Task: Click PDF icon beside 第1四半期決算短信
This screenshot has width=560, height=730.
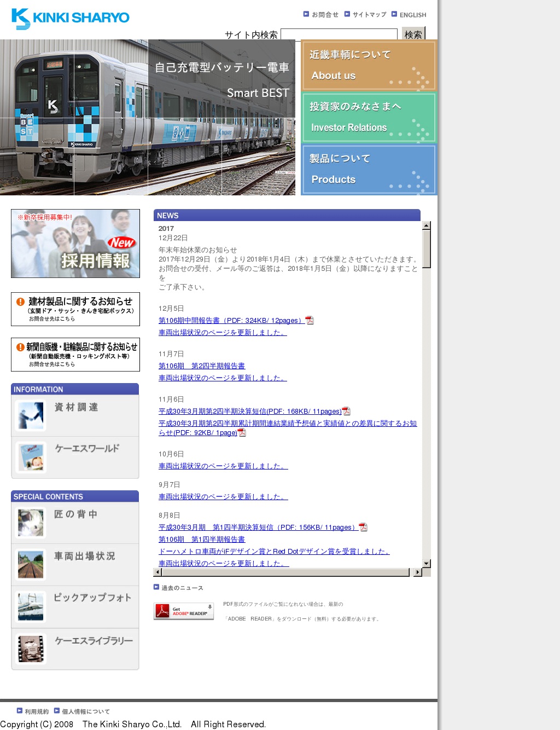Action: tap(363, 527)
